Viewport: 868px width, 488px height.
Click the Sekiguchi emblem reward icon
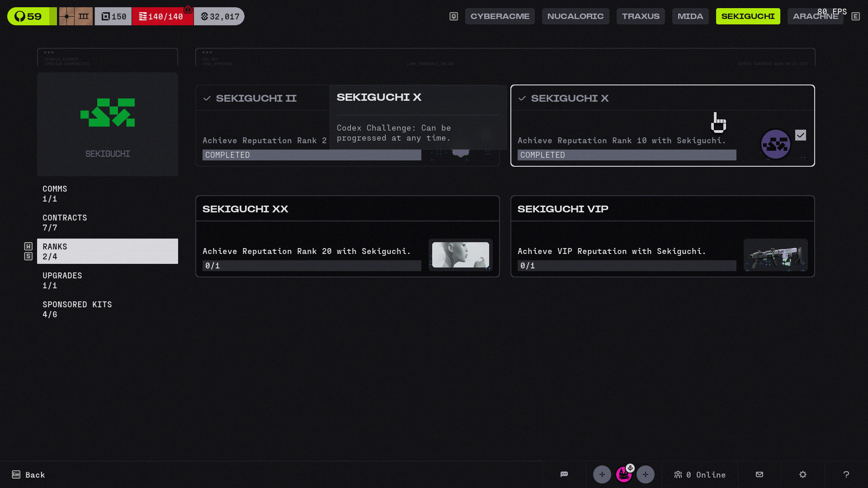tap(776, 145)
